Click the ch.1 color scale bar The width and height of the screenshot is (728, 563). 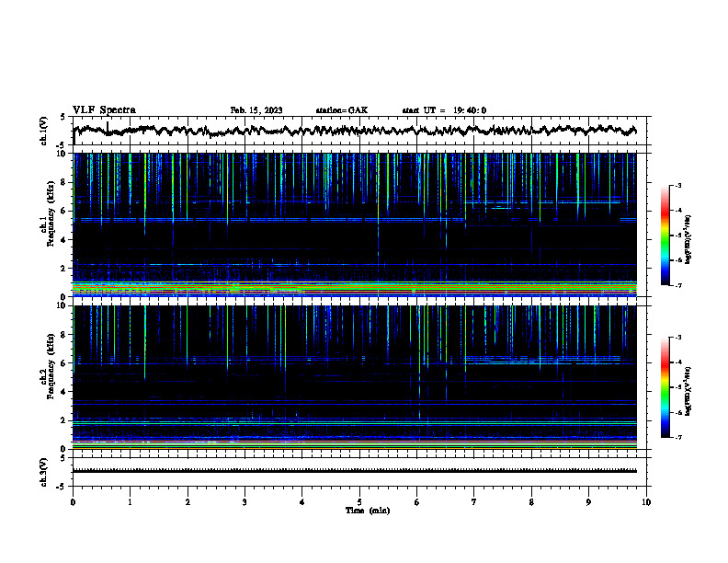pyautogui.click(x=665, y=236)
